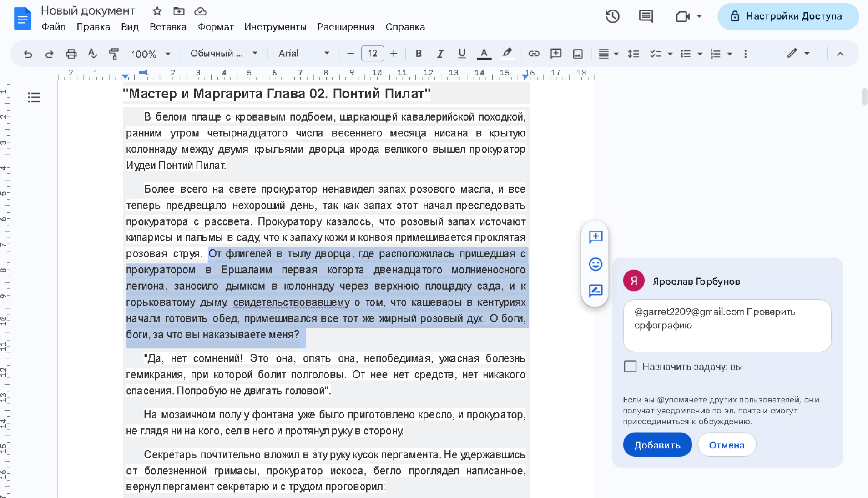The height and width of the screenshot is (498, 868).
Task: Toggle bold formatting
Action: tap(418, 54)
